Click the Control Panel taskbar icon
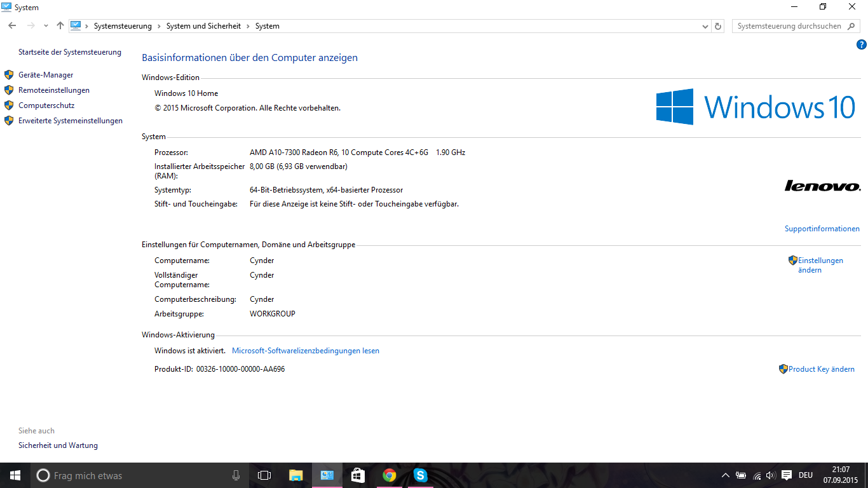Image resolution: width=868 pixels, height=488 pixels. click(x=327, y=475)
